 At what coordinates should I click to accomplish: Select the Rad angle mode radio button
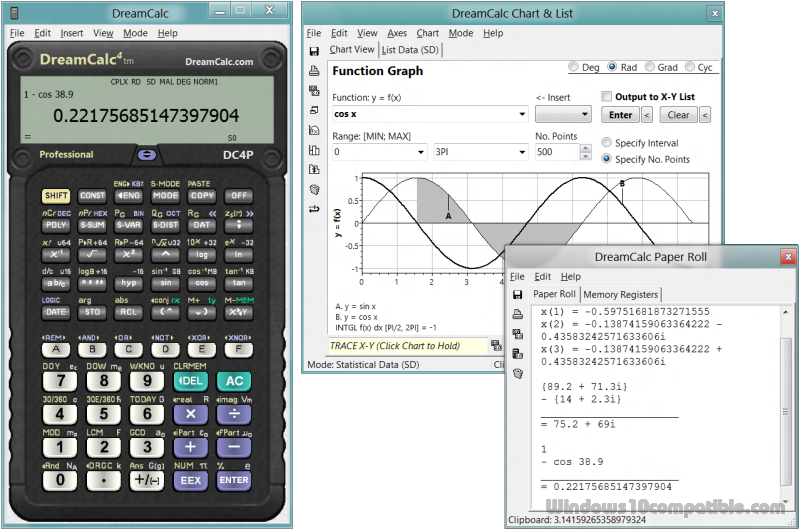point(612,67)
